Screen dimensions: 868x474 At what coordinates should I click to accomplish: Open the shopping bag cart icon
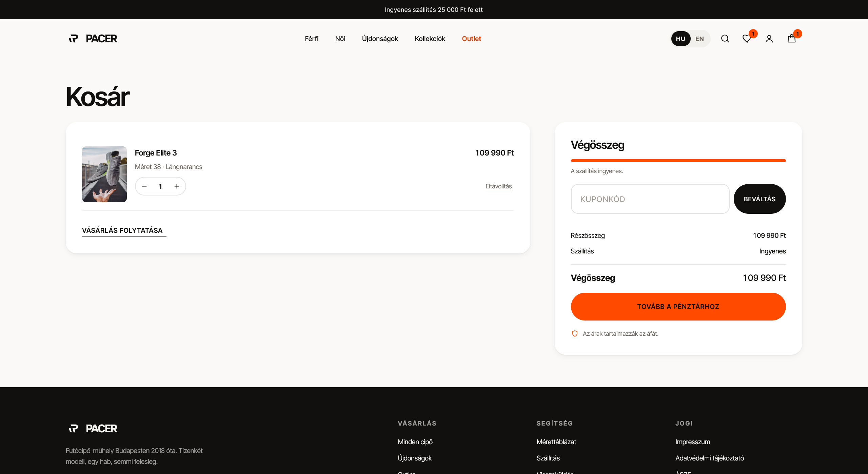(791, 39)
